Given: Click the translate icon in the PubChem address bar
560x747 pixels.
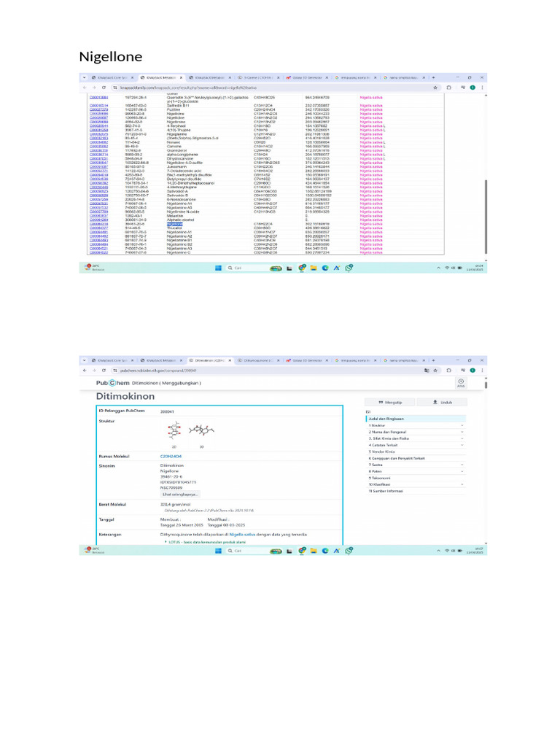Looking at the screenshot, I should pyautogui.click(x=426, y=370).
